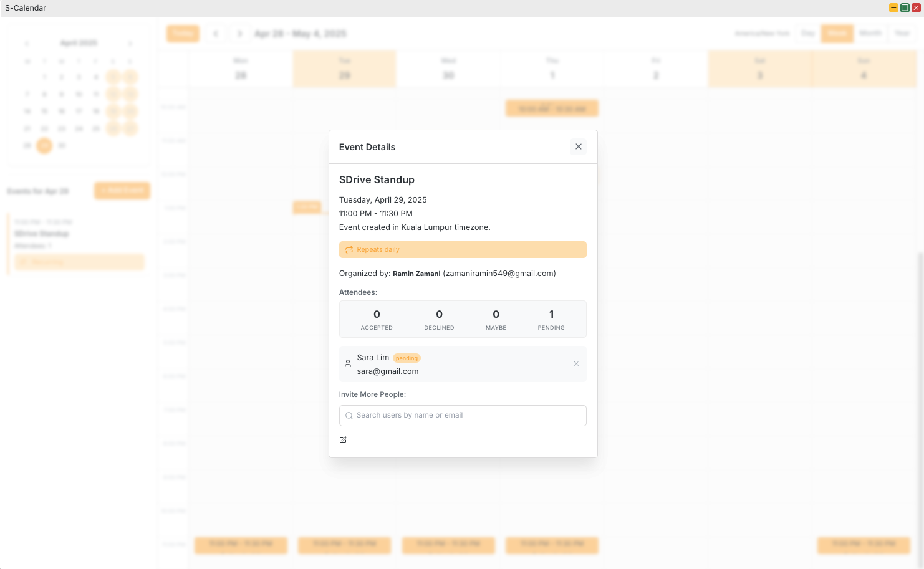924x569 pixels.
Task: Click the edit event pencil icon
Action: point(343,440)
